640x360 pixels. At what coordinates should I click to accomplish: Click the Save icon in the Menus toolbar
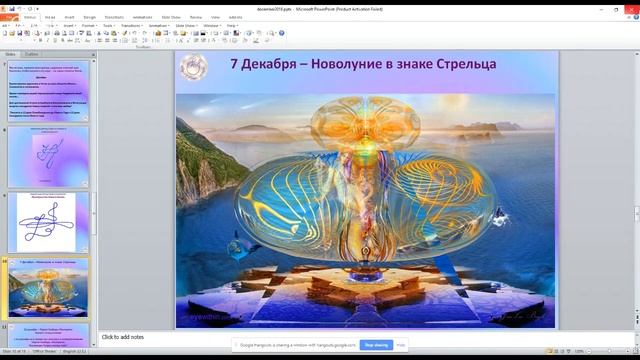pyautogui.click(x=20, y=33)
